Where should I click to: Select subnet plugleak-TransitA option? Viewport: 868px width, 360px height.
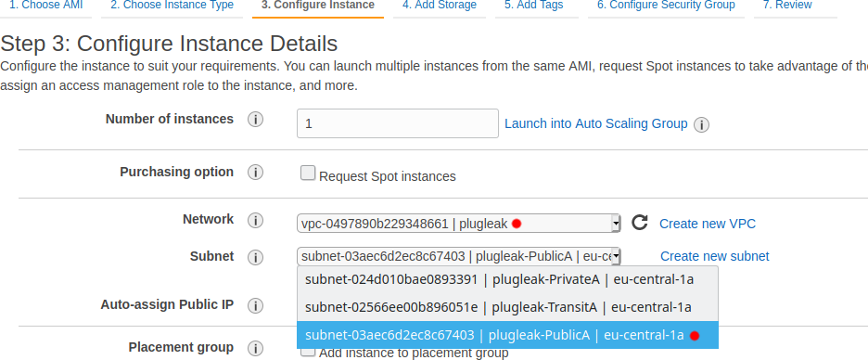[507, 307]
